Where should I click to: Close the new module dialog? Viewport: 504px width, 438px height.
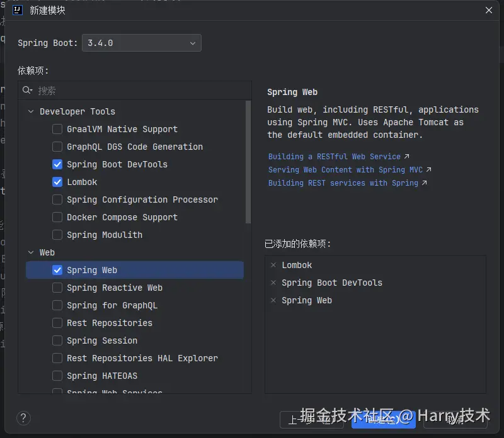point(489,10)
